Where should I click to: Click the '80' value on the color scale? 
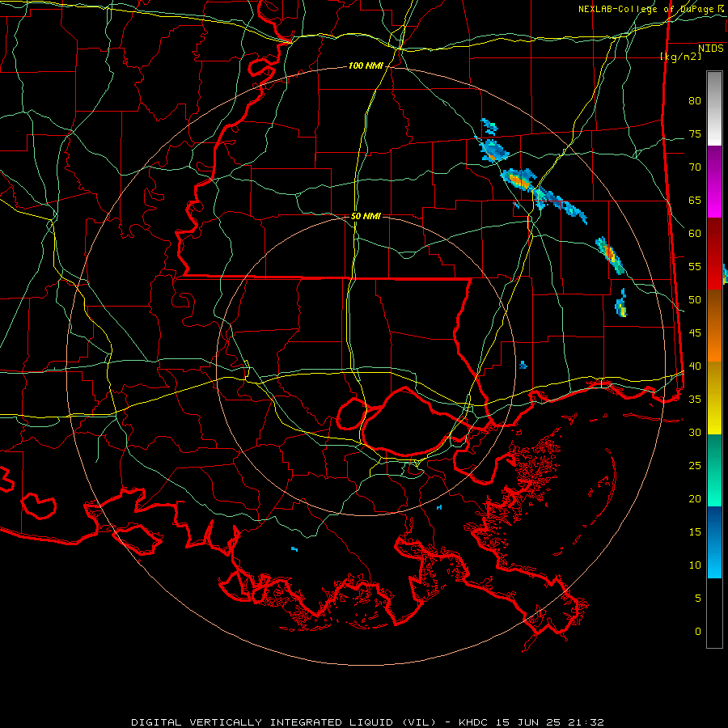coord(695,101)
